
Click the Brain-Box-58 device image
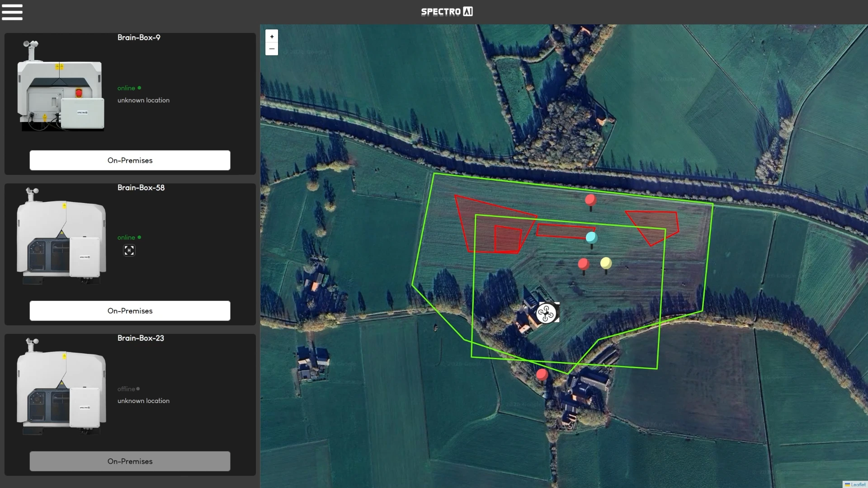pyautogui.click(x=61, y=236)
